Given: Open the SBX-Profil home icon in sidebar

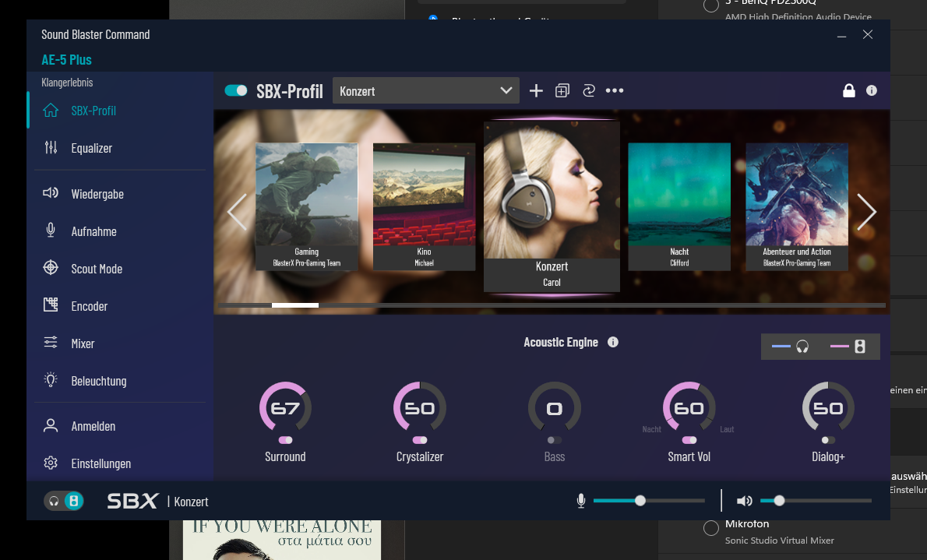Looking at the screenshot, I should (51, 111).
